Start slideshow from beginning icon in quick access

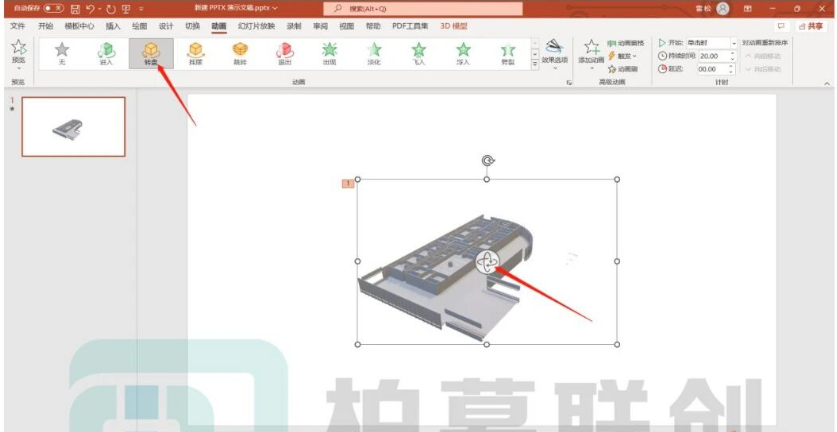(x=126, y=9)
